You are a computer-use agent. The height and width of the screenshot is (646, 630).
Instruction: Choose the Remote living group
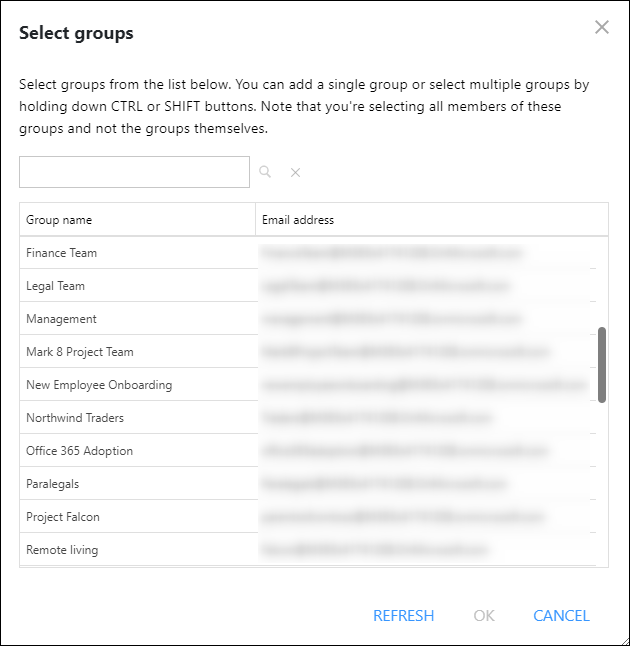coord(307,549)
